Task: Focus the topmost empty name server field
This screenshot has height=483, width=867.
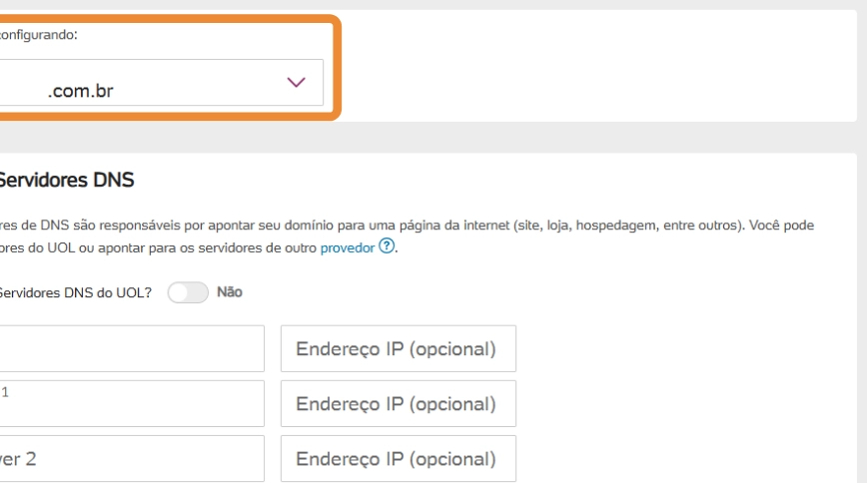Action: (x=130, y=349)
